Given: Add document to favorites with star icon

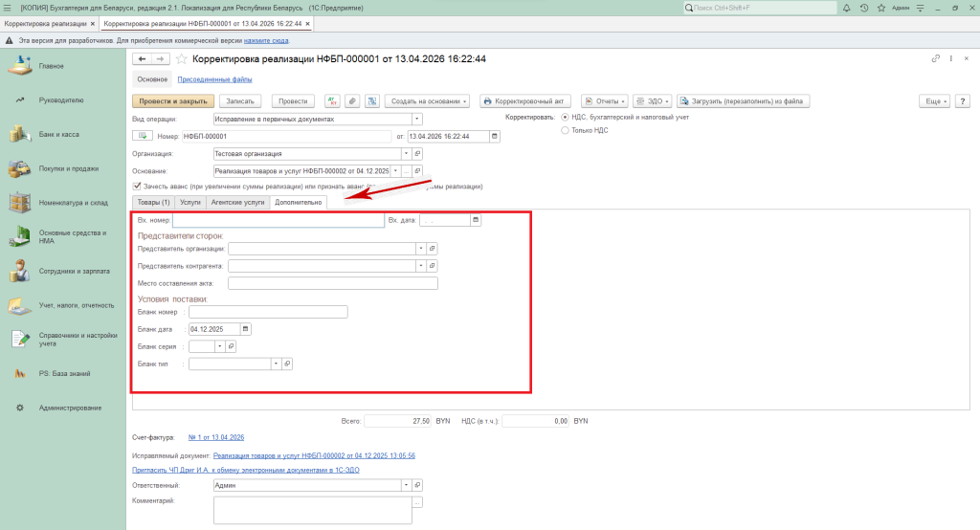Looking at the screenshot, I should [x=182, y=59].
